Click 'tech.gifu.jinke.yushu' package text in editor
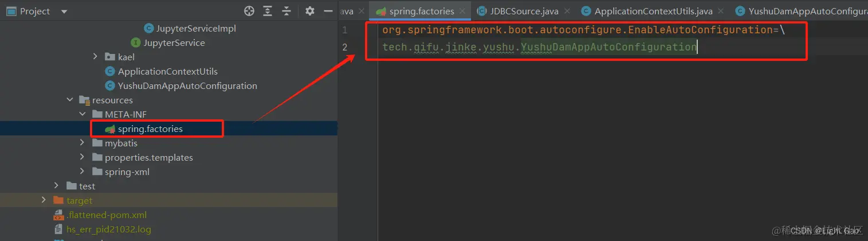 pyautogui.click(x=449, y=47)
